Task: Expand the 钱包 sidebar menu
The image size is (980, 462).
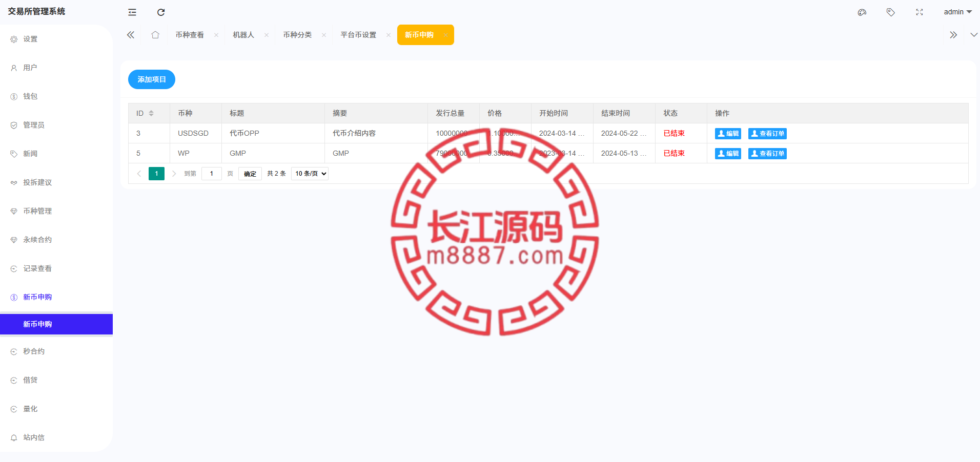Action: [x=56, y=96]
